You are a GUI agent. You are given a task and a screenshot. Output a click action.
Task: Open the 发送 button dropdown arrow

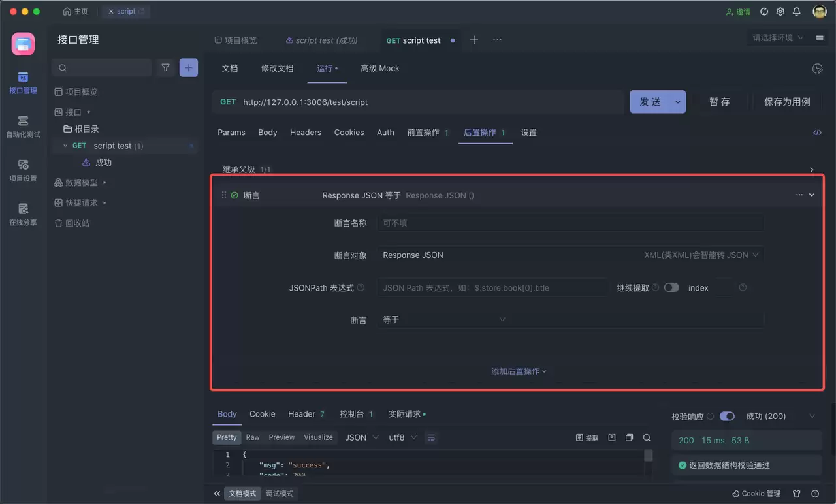(677, 102)
